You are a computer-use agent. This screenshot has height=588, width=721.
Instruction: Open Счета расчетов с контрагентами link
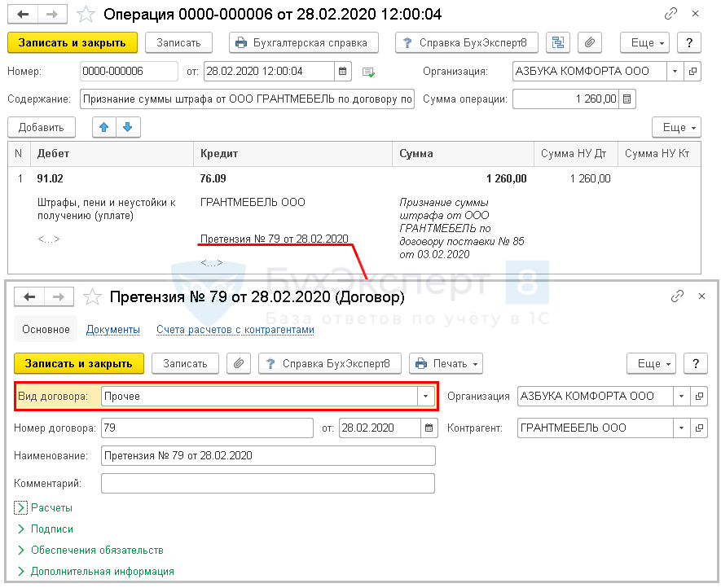pos(235,330)
